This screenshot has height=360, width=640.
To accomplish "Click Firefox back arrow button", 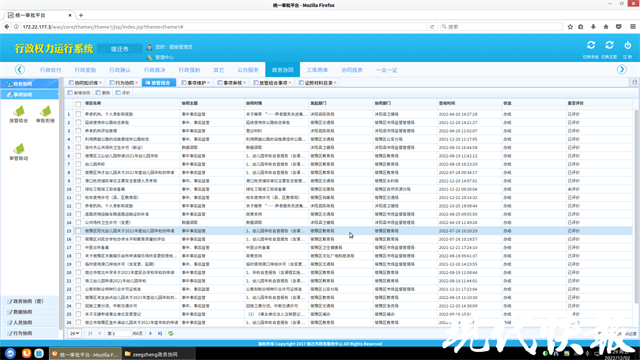I will tap(7, 27).
